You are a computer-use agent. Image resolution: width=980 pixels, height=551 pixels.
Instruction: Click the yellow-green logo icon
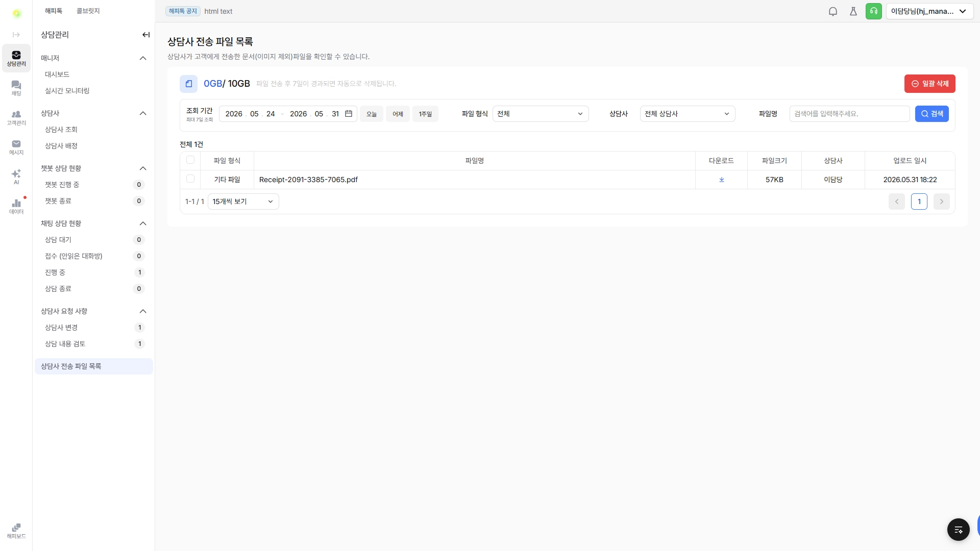17,13
